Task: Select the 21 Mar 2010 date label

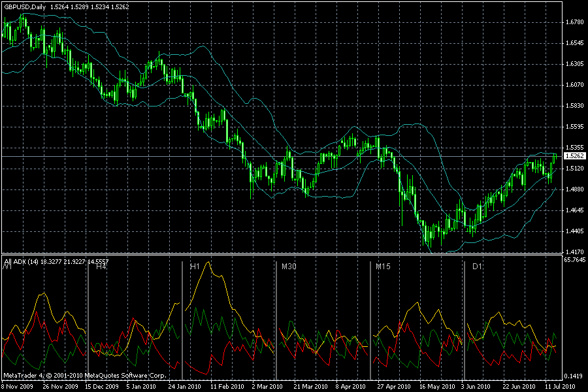Action: click(x=310, y=386)
